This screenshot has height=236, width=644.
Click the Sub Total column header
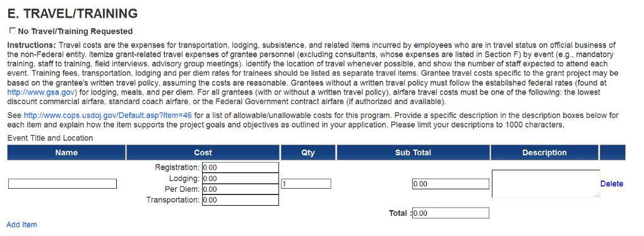click(413, 152)
